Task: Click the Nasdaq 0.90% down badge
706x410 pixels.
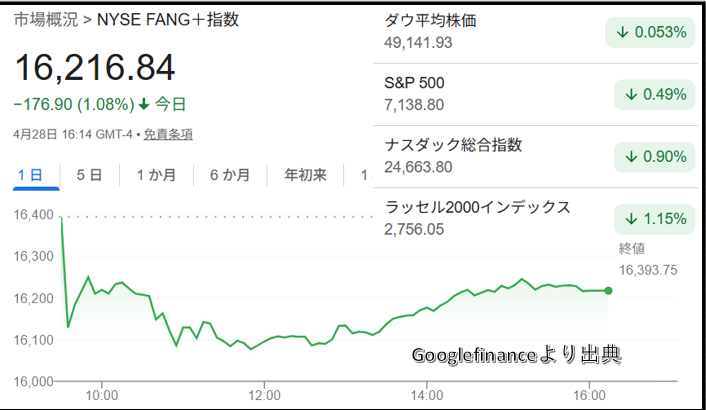Action: pos(655,157)
